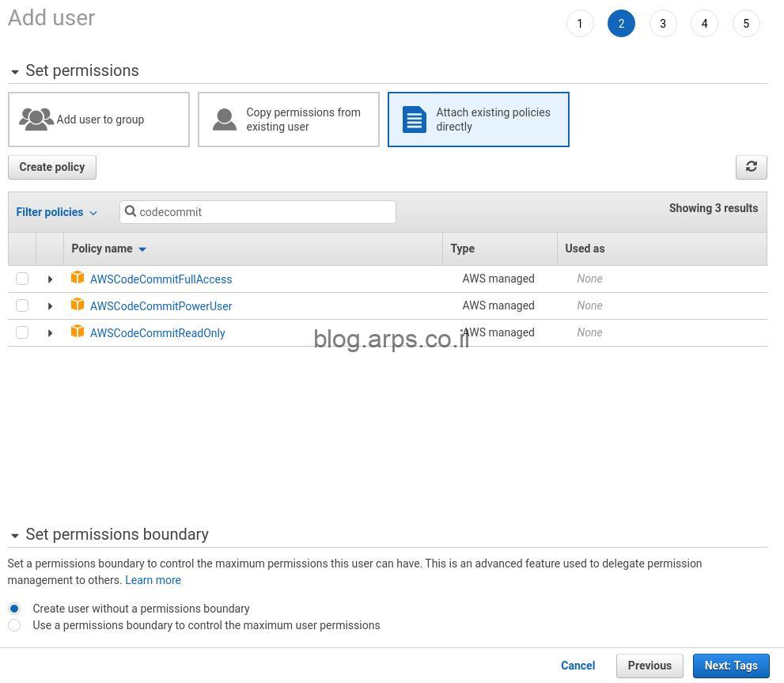
Task: Open the AWSCodeCommitFullAccess policy link
Action: (x=161, y=279)
